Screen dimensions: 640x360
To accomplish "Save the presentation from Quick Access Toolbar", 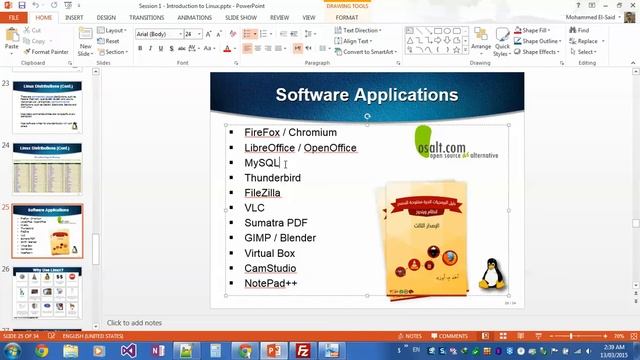I will (22, 6).
